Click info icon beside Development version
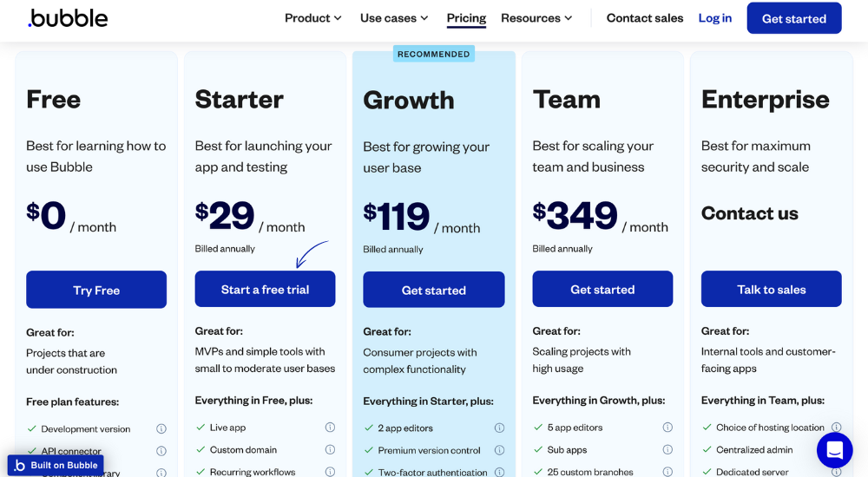The width and height of the screenshot is (868, 477). 161,429
